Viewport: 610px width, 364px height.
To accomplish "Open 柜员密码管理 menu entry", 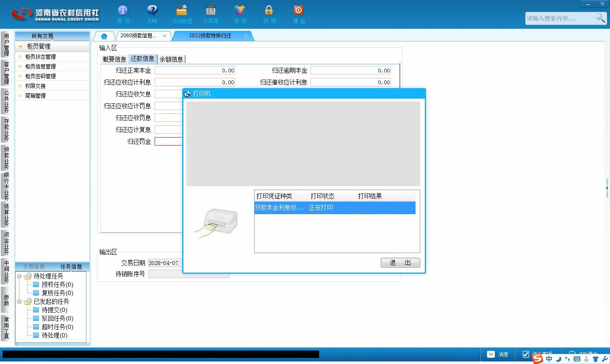I will [x=40, y=76].
